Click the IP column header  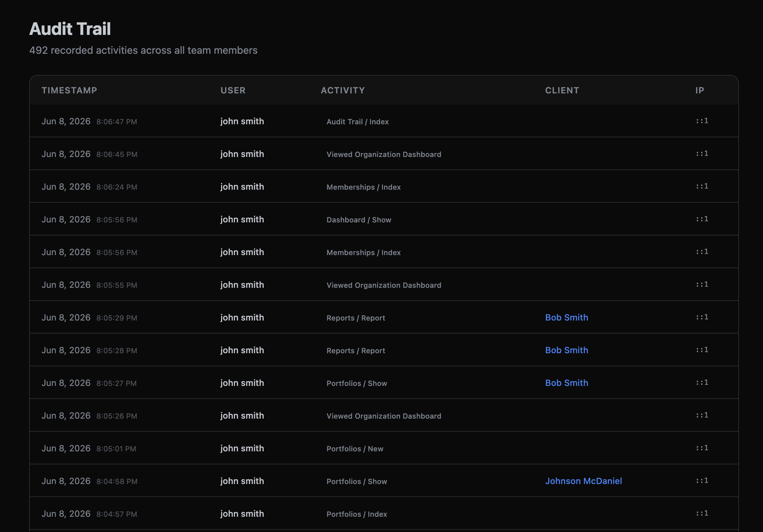pos(700,90)
